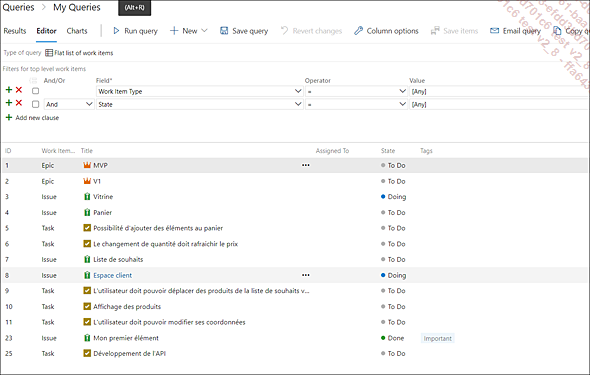Viewport: 590px width, 375px height.
Task: Sort by the Title column header
Action: [x=87, y=151]
